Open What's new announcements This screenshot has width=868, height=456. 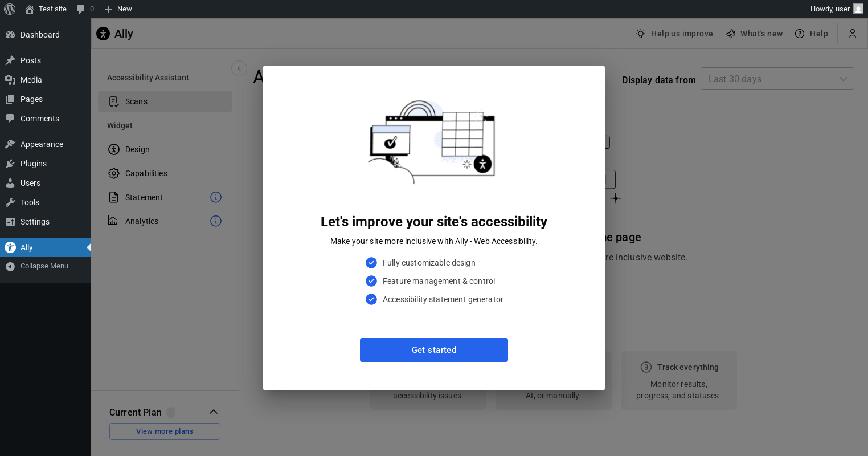pos(755,34)
